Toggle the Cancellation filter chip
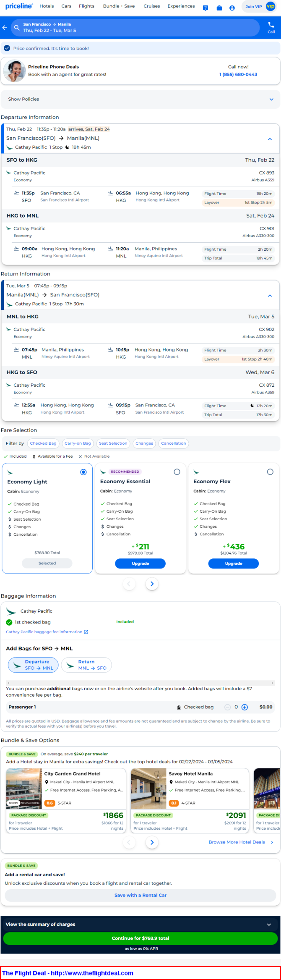The image size is (281, 980). point(173,443)
